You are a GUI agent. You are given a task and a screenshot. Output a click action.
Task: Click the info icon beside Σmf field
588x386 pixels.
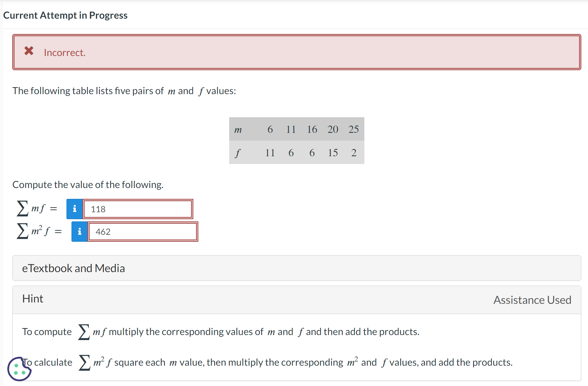[74, 209]
